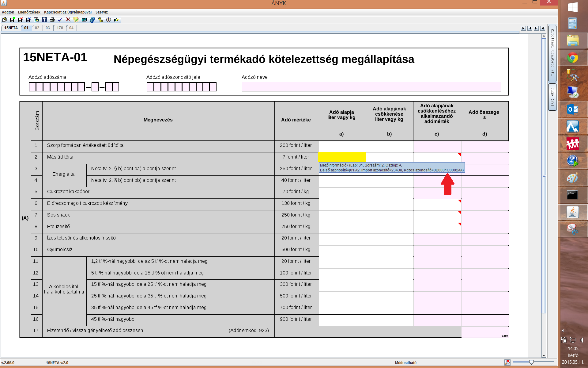Click vertical scrollbar down arrow
588x368 pixels.
(544, 355)
